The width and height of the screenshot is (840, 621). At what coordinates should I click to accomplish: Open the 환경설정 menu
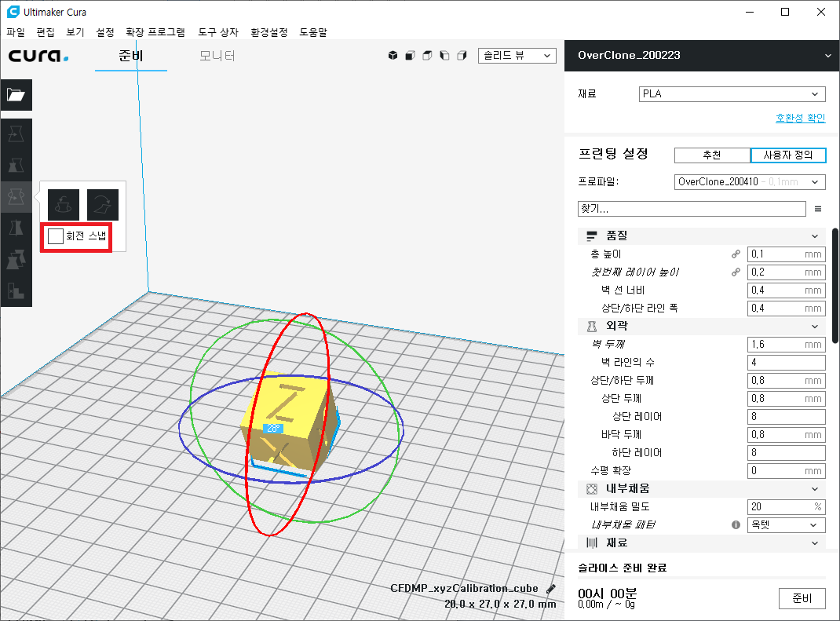pos(269,32)
